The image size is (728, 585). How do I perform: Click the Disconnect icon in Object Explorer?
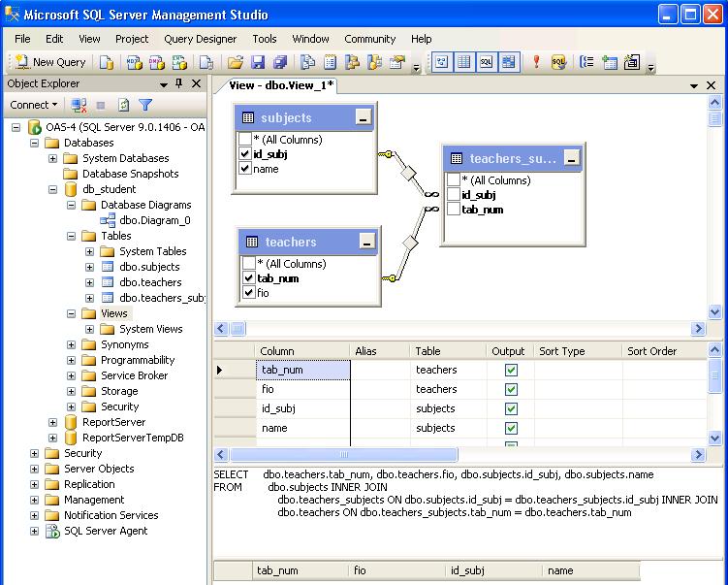tap(79, 105)
